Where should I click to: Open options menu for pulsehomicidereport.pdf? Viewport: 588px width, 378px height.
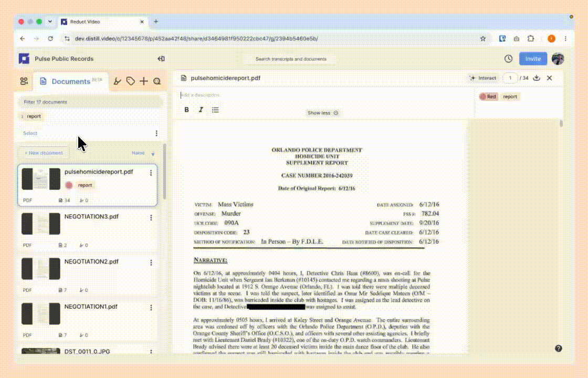pyautogui.click(x=151, y=173)
